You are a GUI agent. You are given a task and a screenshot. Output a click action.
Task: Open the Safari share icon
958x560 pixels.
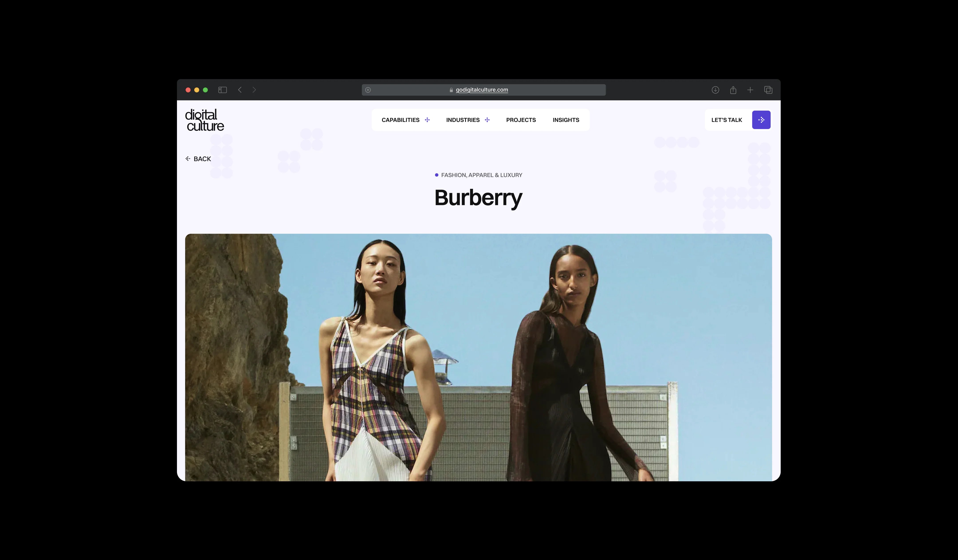[x=733, y=90]
